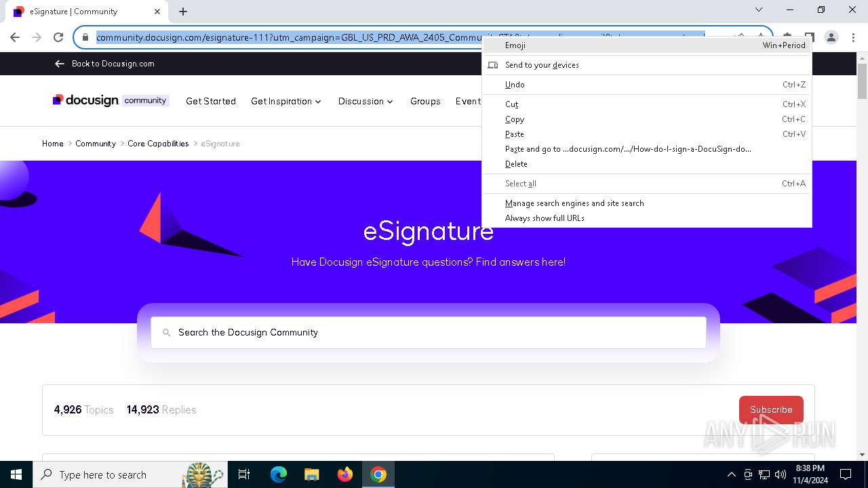
Task: Click the magnifier icon in community search
Action: click(x=166, y=333)
